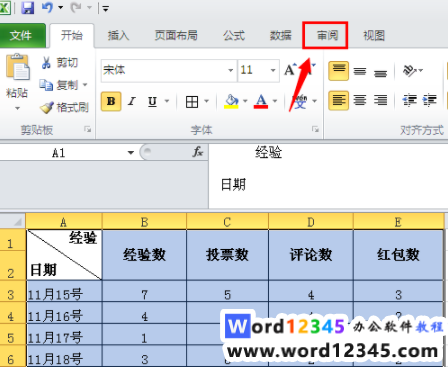This screenshot has width=448, height=367.
Task: Toggle Underline formatting
Action: (152, 101)
